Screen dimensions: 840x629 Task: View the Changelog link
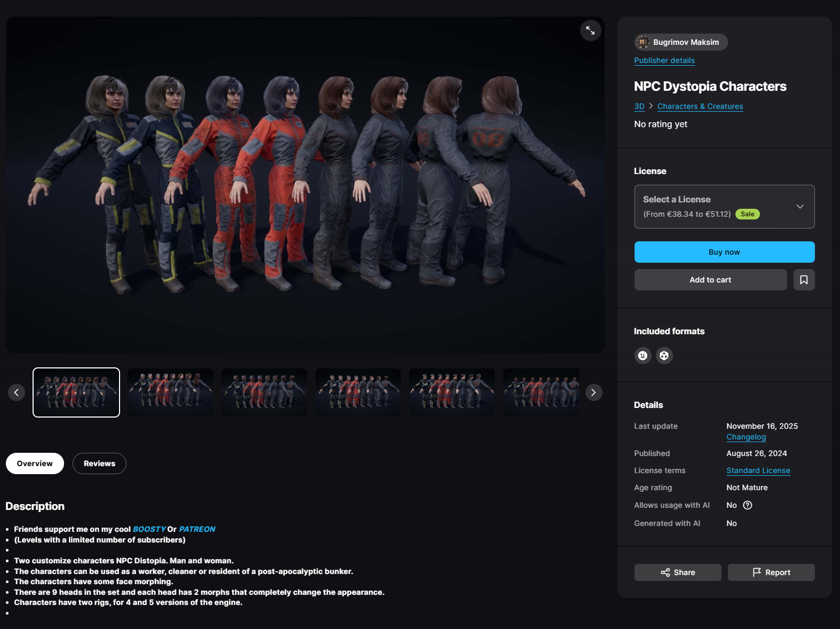746,437
